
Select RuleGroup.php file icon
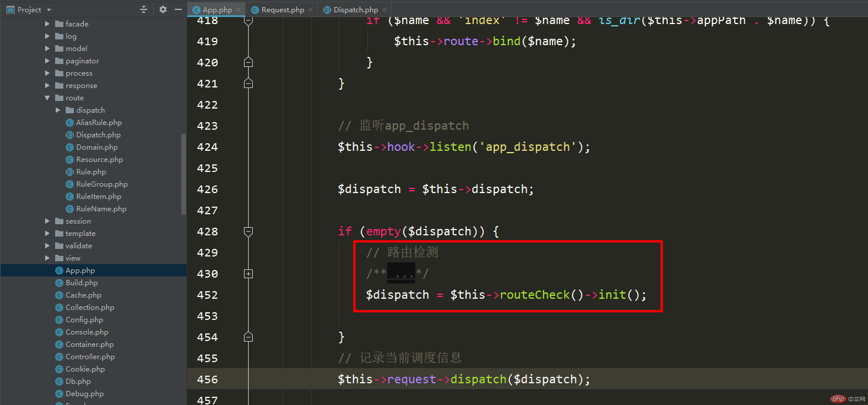(x=70, y=184)
